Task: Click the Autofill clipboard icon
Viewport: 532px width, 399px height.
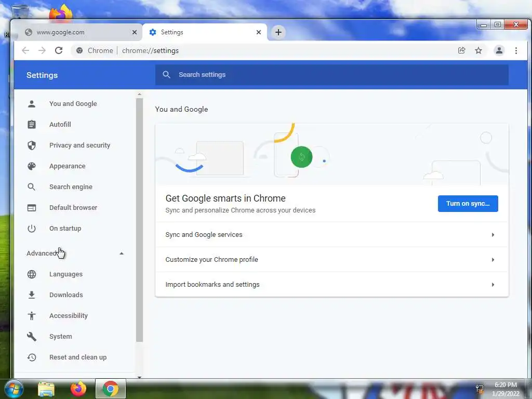Action: point(32,125)
